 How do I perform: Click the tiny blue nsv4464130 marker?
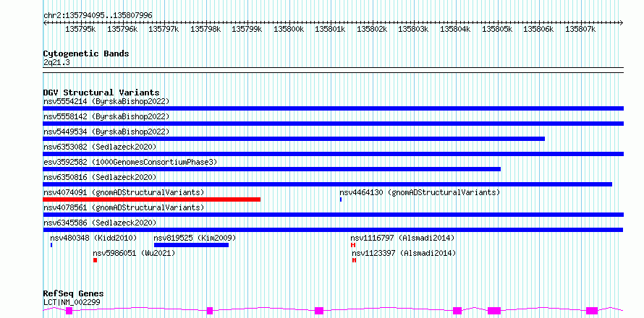(x=341, y=199)
